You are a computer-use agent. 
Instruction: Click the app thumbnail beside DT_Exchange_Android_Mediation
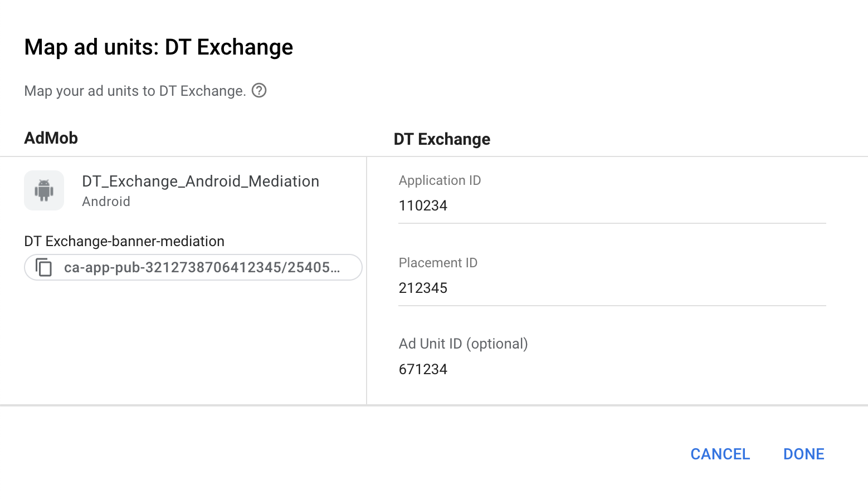[43, 190]
